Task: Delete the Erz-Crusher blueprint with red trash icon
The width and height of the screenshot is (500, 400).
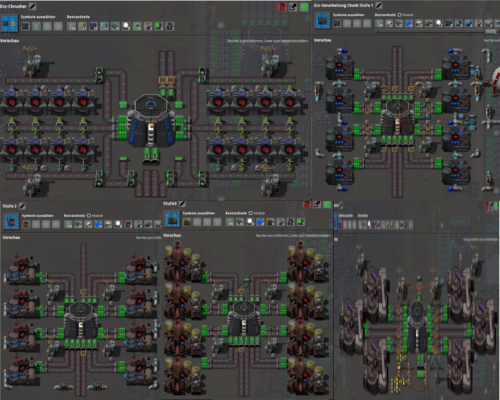Action: point(282,7)
